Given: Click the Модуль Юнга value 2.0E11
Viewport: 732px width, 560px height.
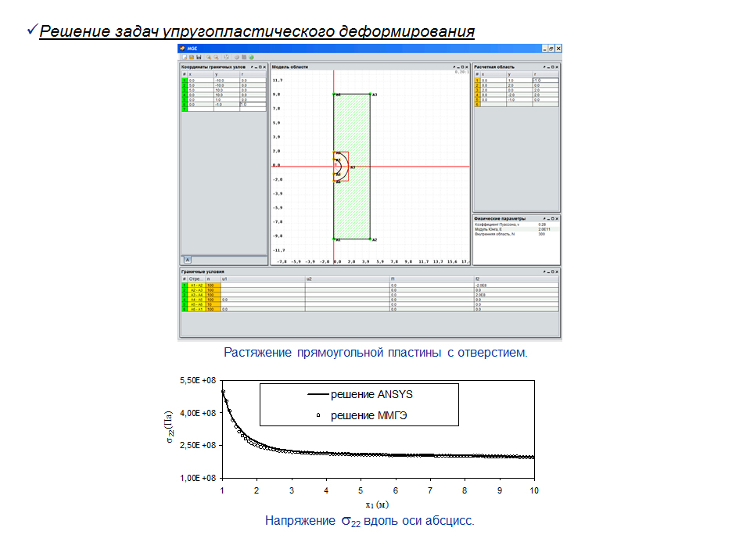Looking at the screenshot, I should coord(544,229).
